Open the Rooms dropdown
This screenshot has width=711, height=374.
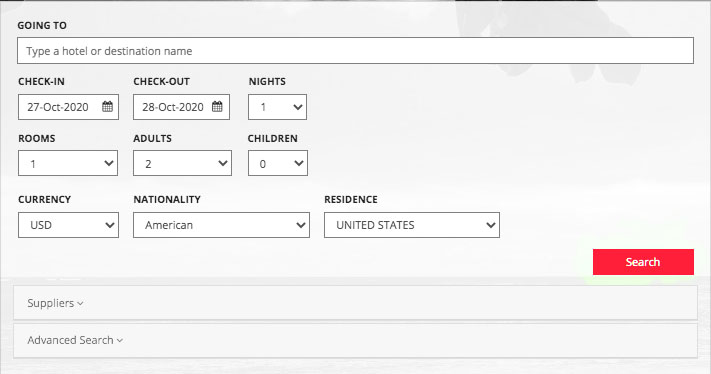click(x=68, y=163)
